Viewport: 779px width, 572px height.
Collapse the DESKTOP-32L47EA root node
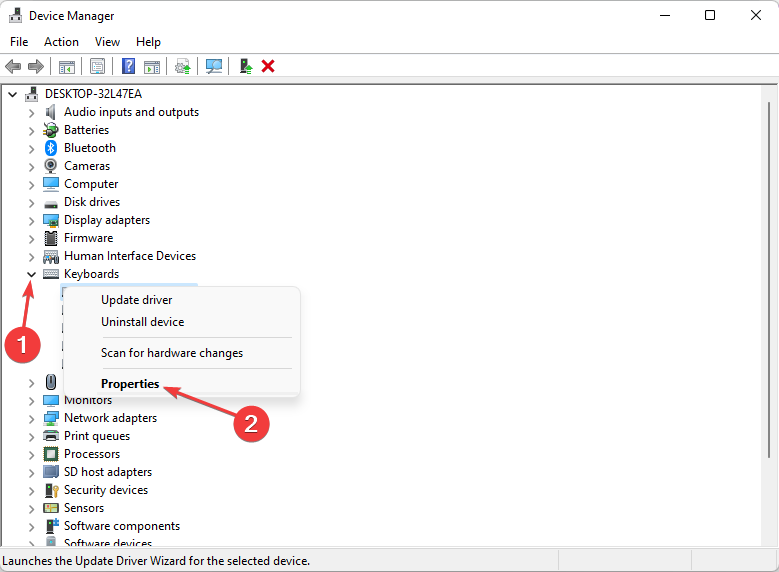(x=13, y=94)
